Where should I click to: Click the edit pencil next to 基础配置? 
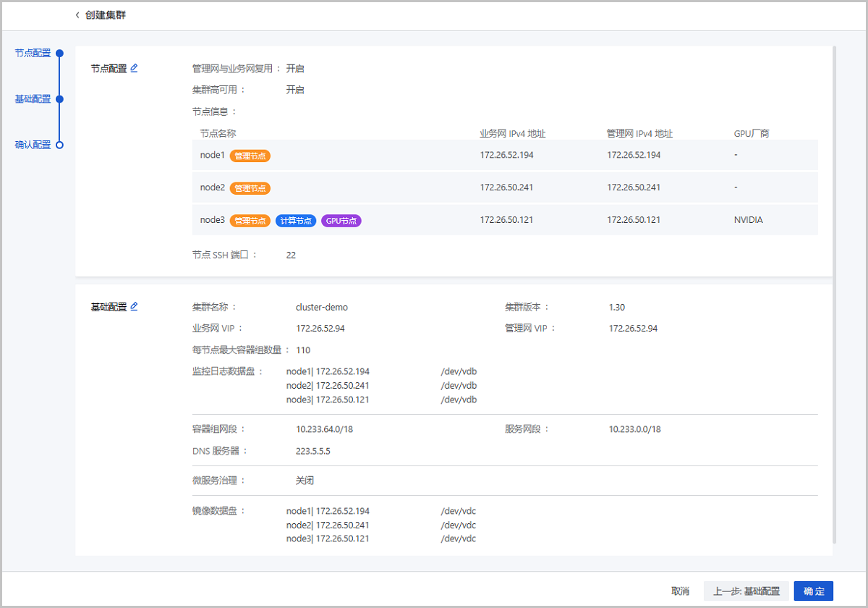coord(134,306)
